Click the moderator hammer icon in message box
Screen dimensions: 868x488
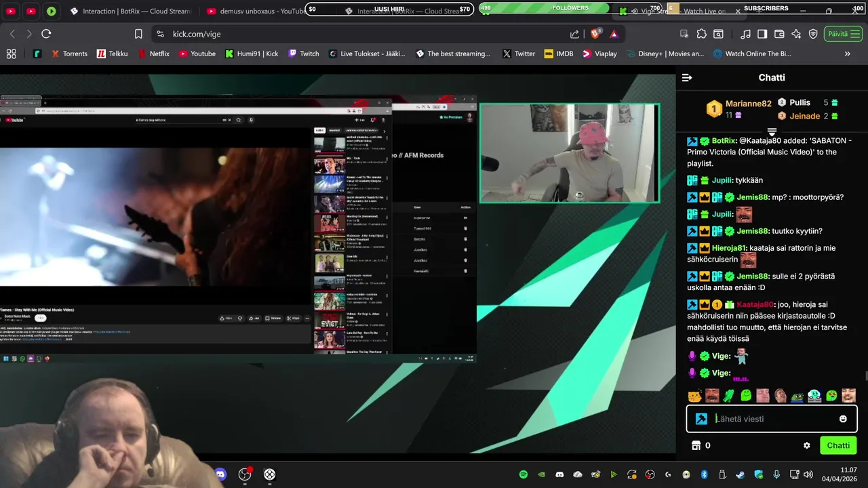702,419
